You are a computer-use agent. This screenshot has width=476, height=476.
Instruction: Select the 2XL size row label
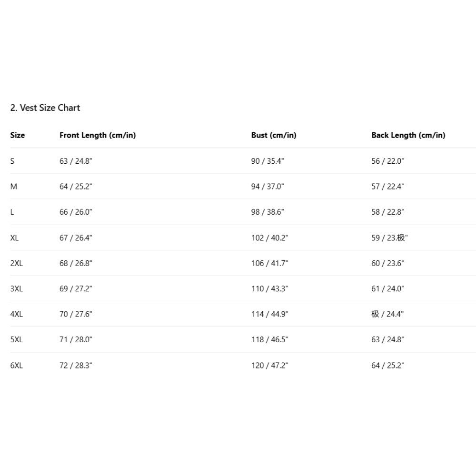click(17, 263)
